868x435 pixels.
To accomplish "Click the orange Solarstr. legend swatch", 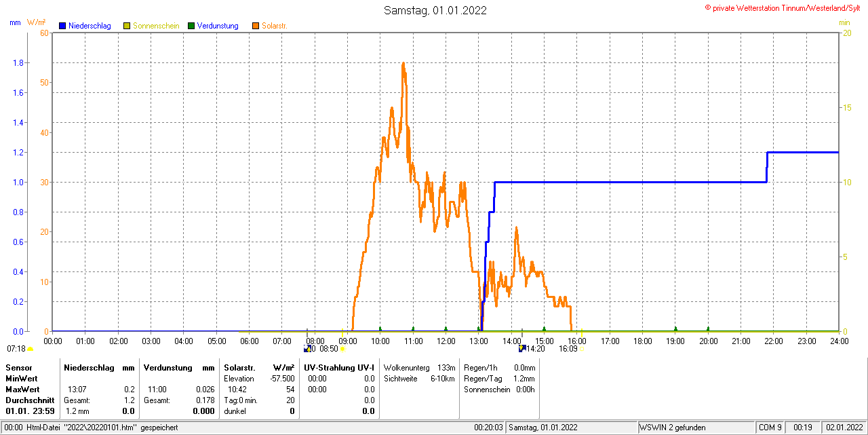I will 256,26.
